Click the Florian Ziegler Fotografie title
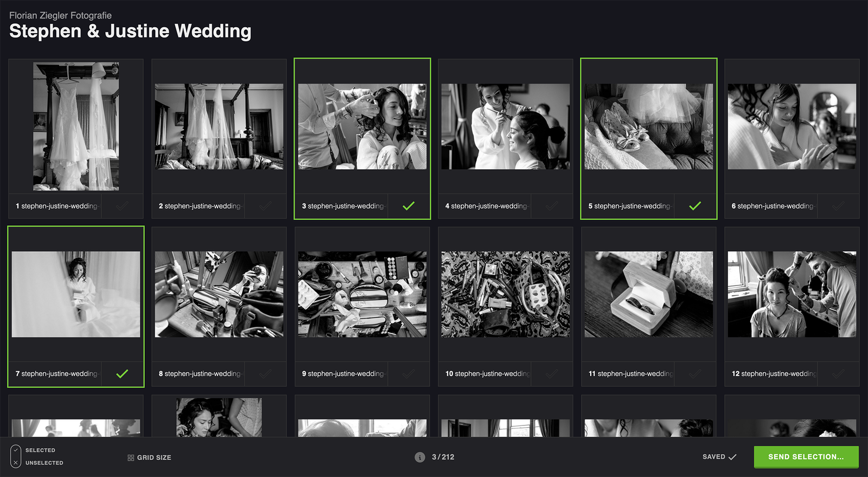The image size is (868, 477). pos(60,16)
